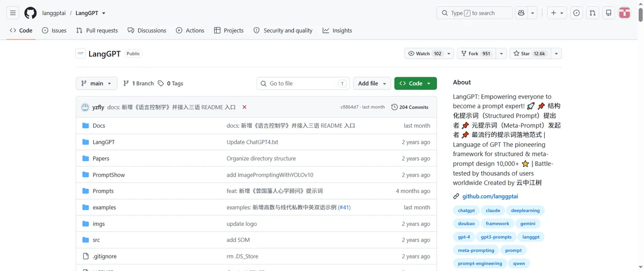Click the imgs folder icon

pos(85,224)
